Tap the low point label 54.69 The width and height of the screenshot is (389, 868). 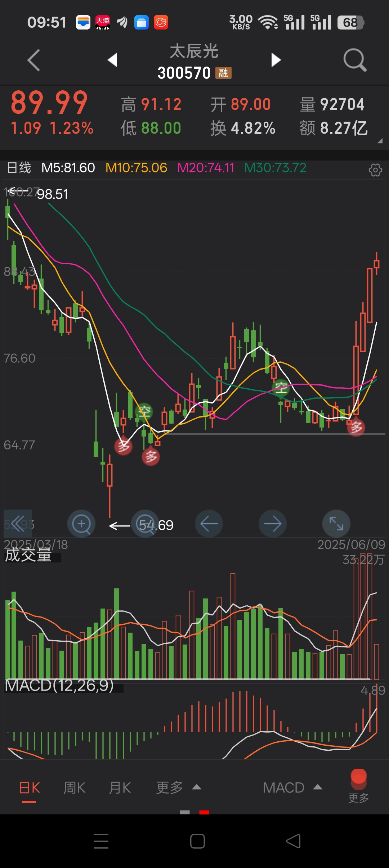pos(156,525)
